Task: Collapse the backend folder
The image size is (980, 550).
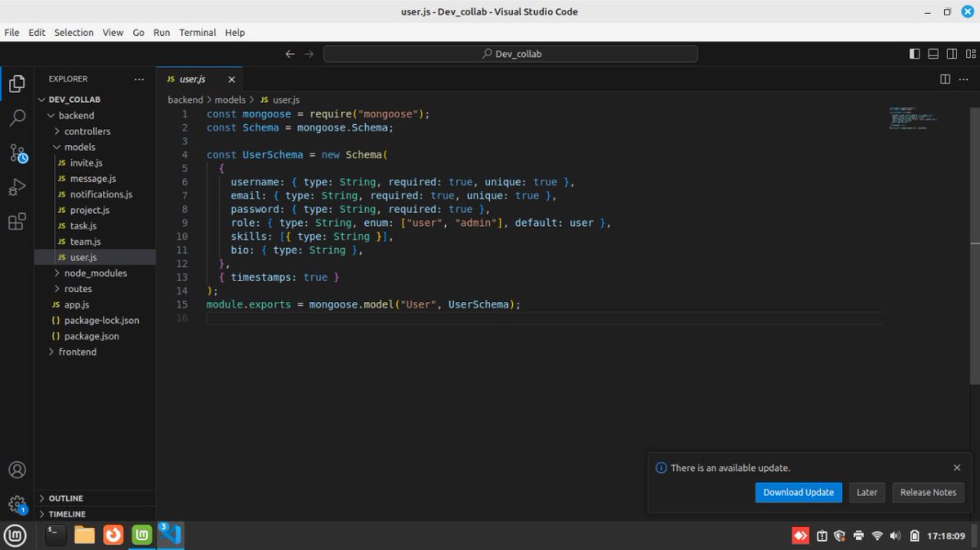Action: [95, 115]
